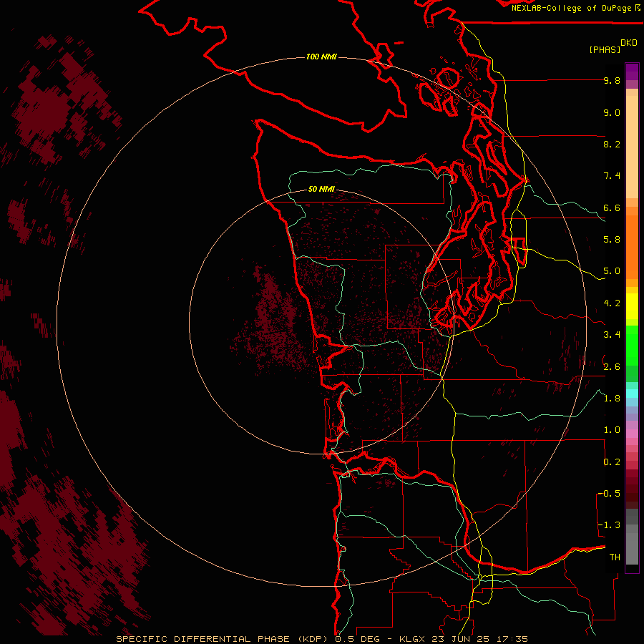The height and width of the screenshot is (644, 644).
Task: Click the -1.3 legend value
Action: (609, 525)
